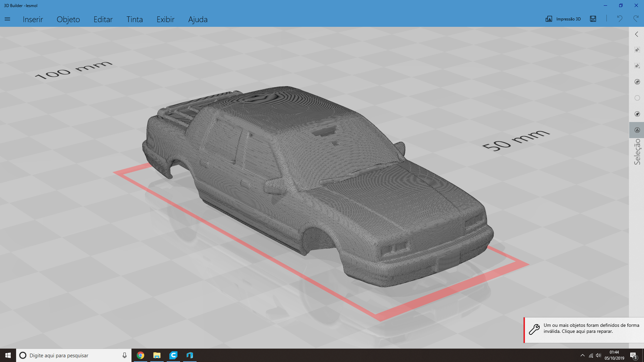Open the Inserir menu

coord(33,19)
